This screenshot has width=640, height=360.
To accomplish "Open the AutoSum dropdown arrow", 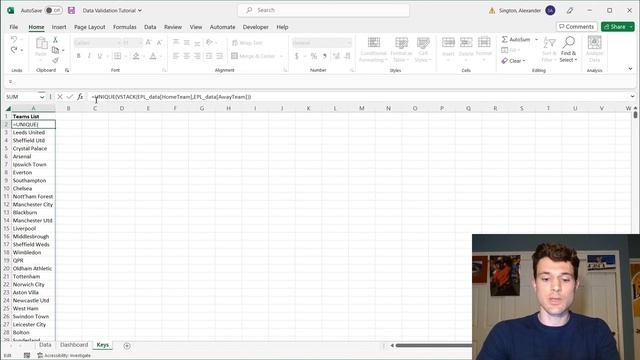I will (x=536, y=40).
